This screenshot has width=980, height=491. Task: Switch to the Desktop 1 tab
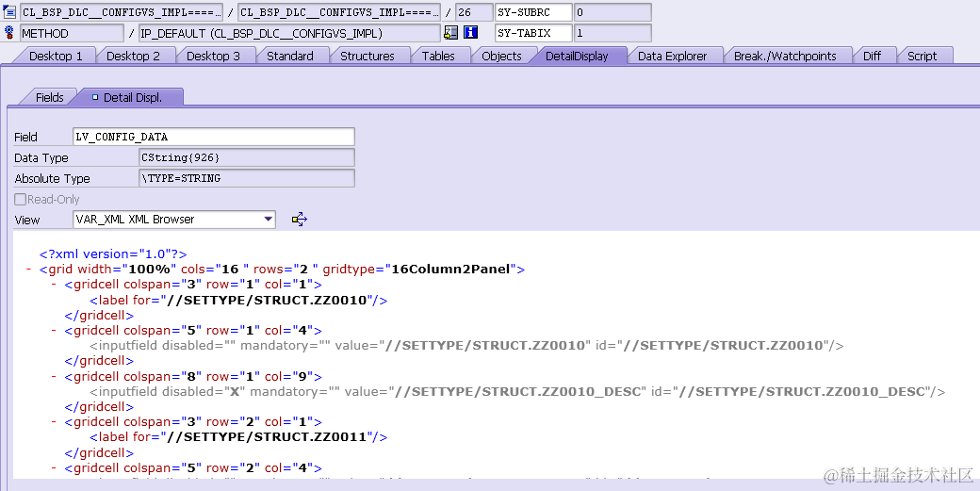(x=55, y=56)
